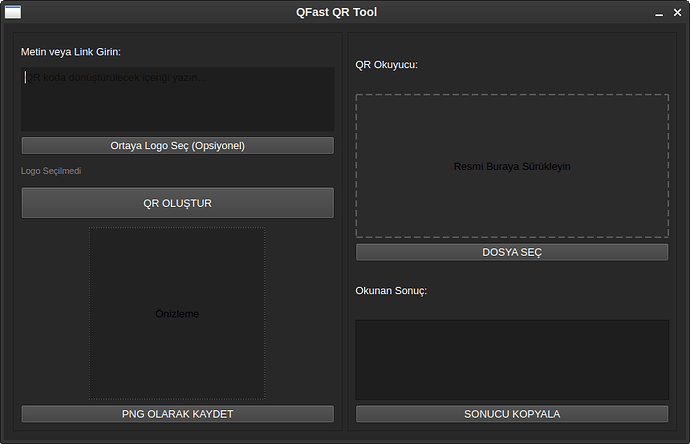Viewport: 690px width, 444px height.
Task: Click the QR Okuyucu heading label
Action: click(386, 65)
